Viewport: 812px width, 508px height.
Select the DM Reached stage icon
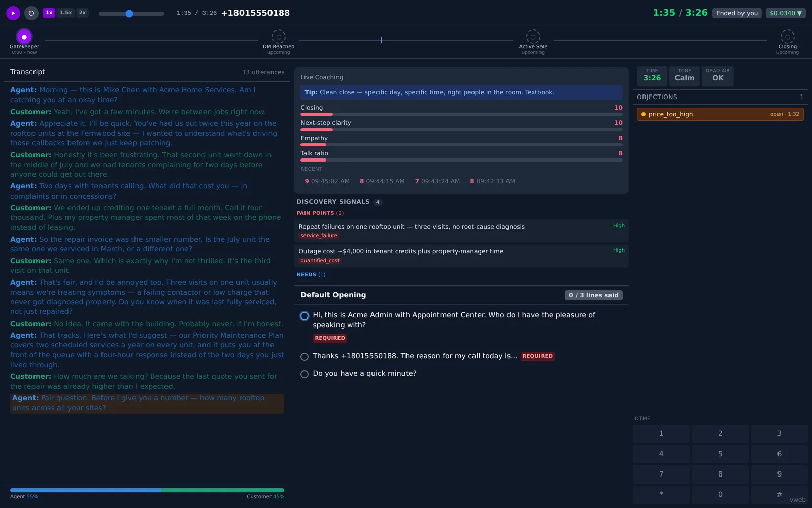(279, 37)
